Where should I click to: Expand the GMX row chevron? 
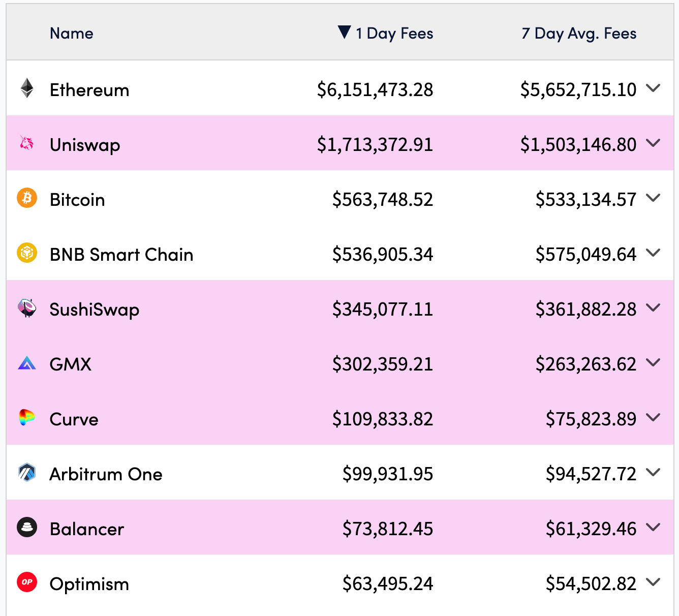(x=653, y=363)
